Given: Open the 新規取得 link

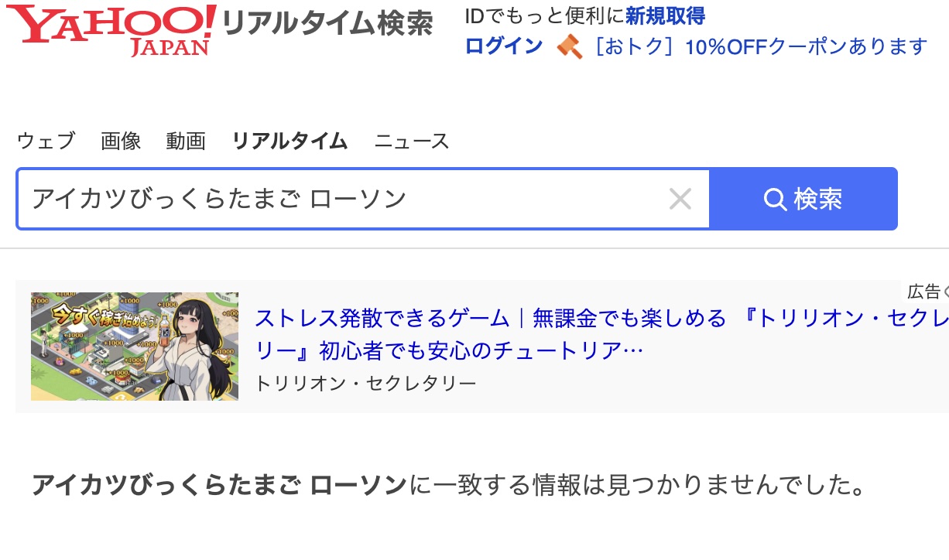Looking at the screenshot, I should (x=666, y=15).
